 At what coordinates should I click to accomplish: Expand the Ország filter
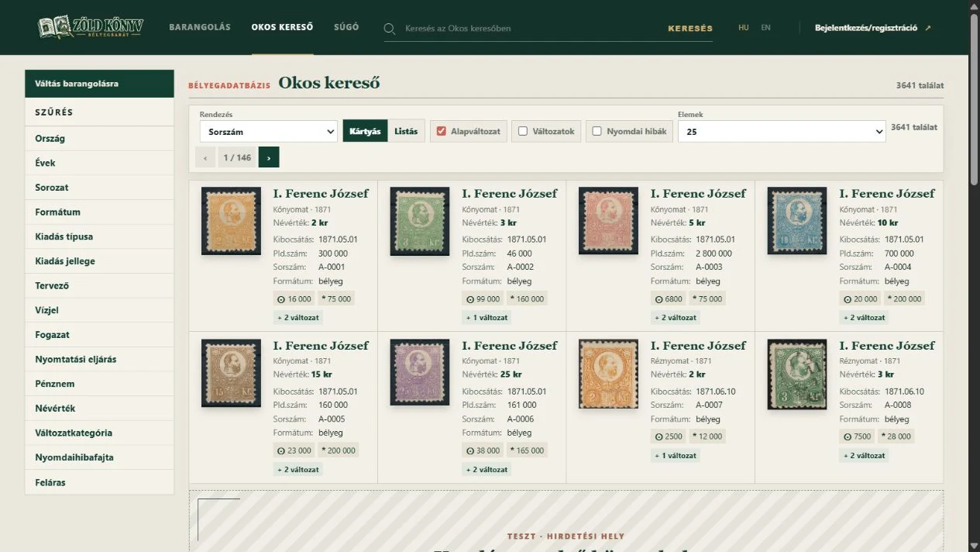(x=99, y=139)
